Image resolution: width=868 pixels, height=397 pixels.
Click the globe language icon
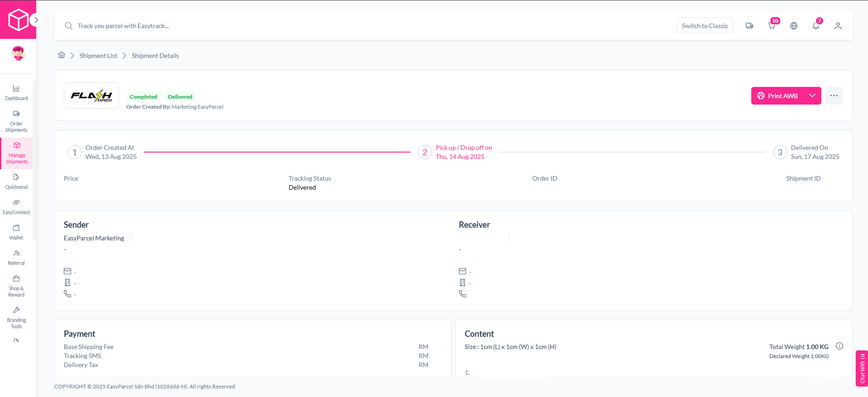[794, 26]
